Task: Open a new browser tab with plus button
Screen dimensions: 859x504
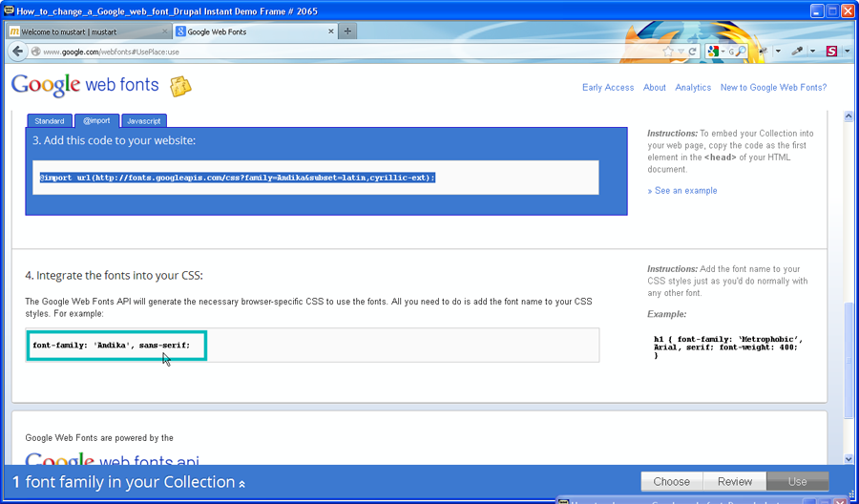Action: tap(347, 31)
